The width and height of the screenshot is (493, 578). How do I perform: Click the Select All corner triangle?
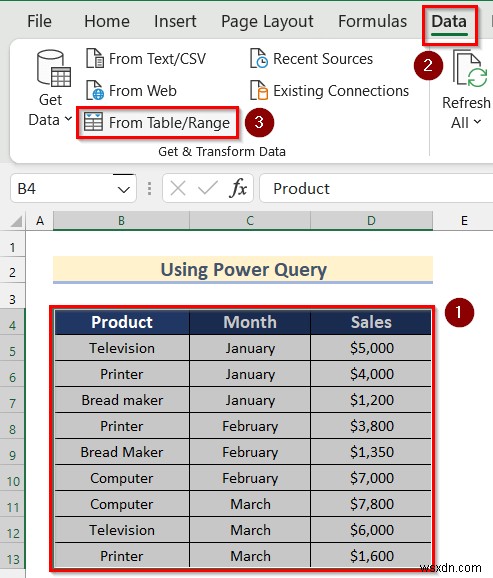point(16,221)
